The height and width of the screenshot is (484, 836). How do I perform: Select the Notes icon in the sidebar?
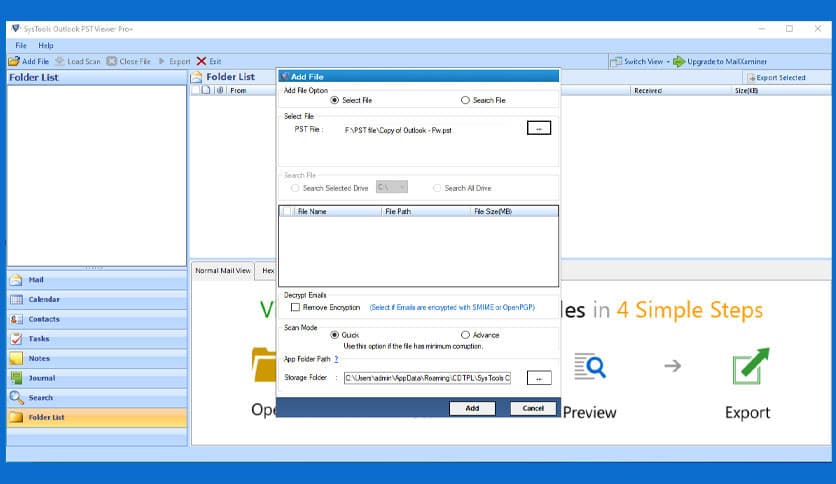point(17,358)
